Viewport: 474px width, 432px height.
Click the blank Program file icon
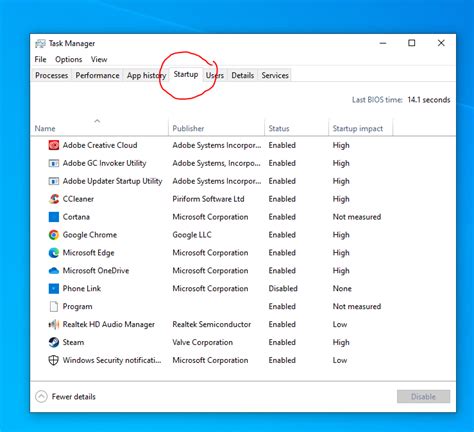point(54,307)
